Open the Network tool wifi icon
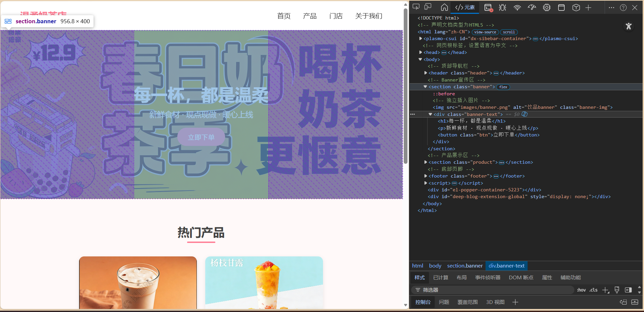The image size is (644, 312). pyautogui.click(x=517, y=7)
